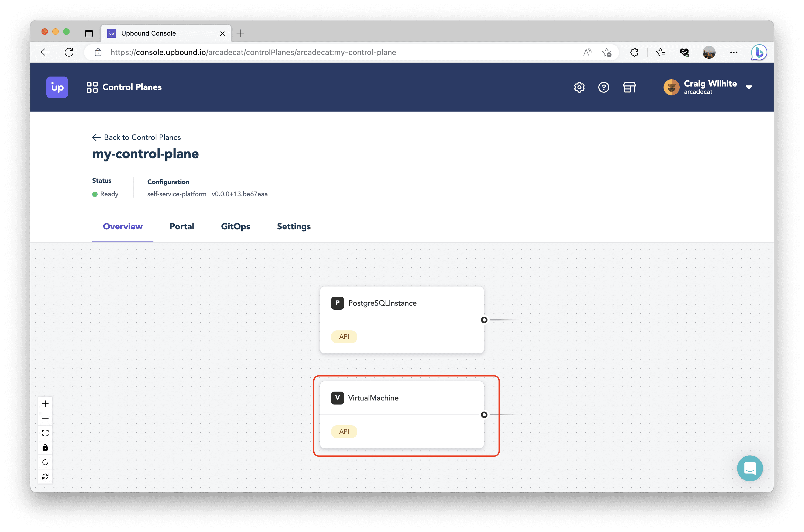Zoom in the canvas with plus
Image resolution: width=804 pixels, height=532 pixels.
coord(45,404)
